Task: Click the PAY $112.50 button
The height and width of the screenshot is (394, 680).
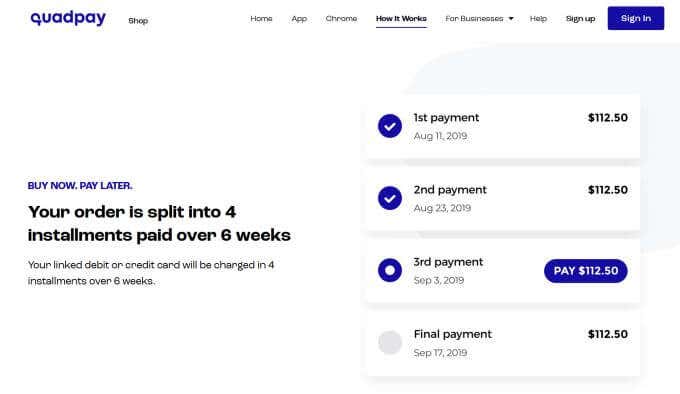Action: coord(585,271)
